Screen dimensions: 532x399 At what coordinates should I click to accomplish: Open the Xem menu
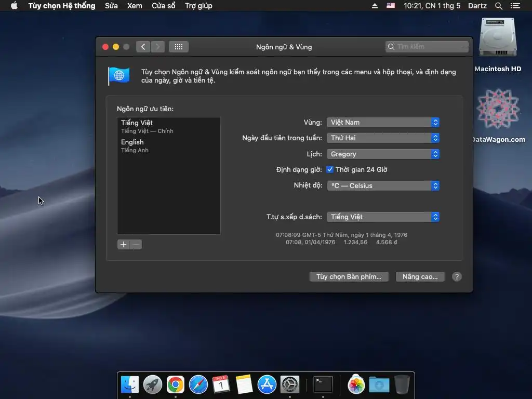point(135,6)
